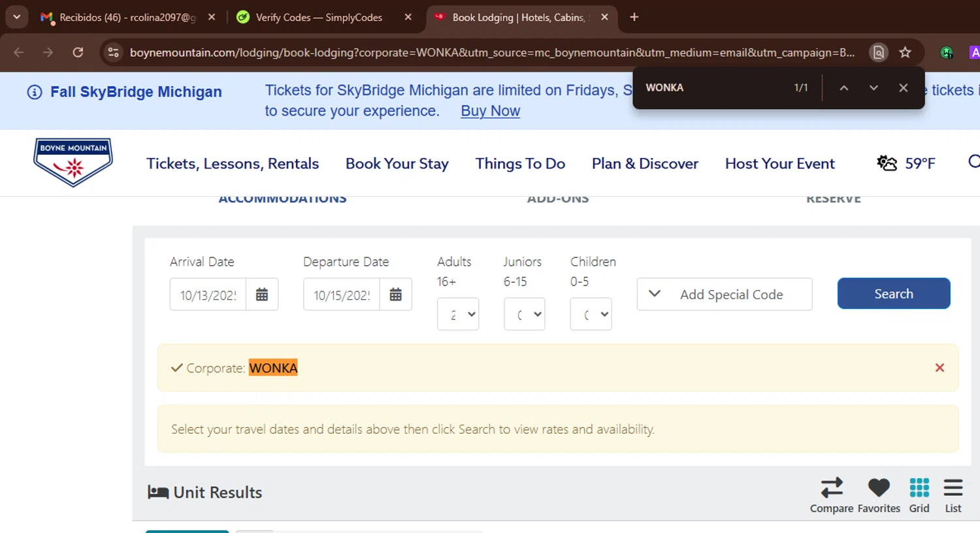Close the SimplyCodes tab
This screenshot has height=533, width=980.
pos(408,18)
